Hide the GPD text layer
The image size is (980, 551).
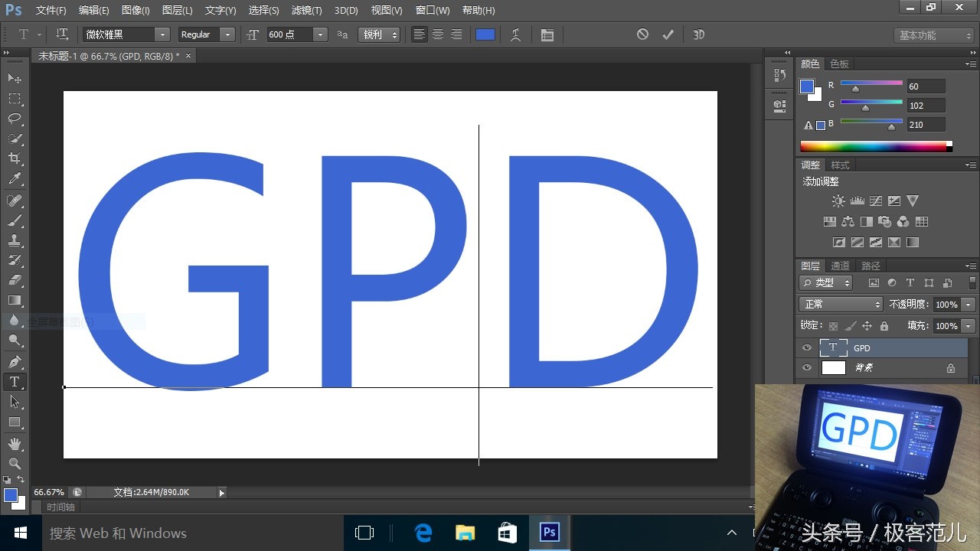(x=806, y=348)
